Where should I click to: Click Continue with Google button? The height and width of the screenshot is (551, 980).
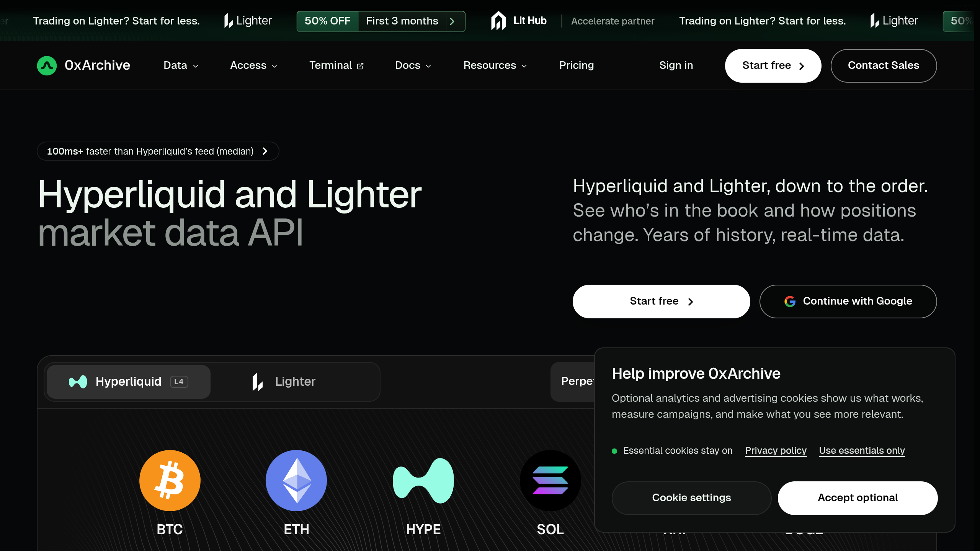click(x=848, y=301)
